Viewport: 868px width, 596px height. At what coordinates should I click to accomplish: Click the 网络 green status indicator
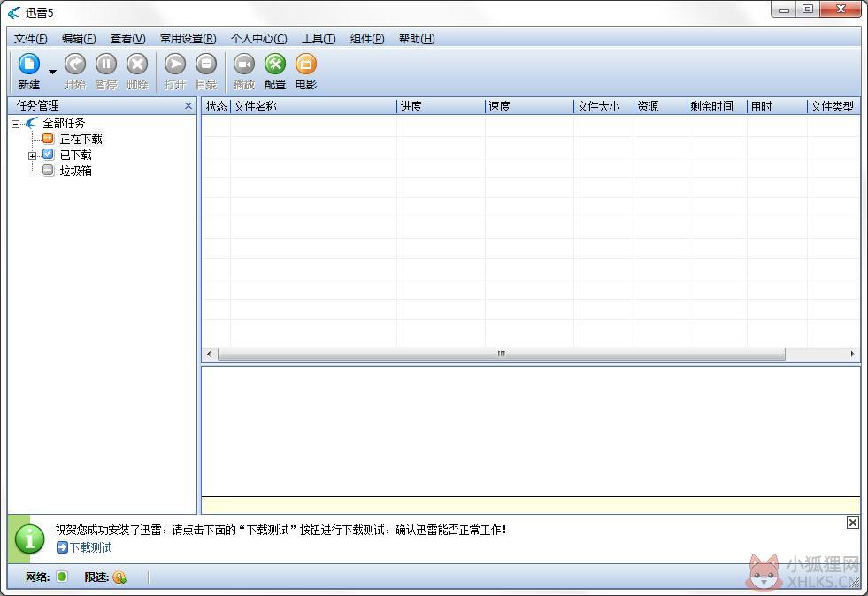[x=61, y=577]
